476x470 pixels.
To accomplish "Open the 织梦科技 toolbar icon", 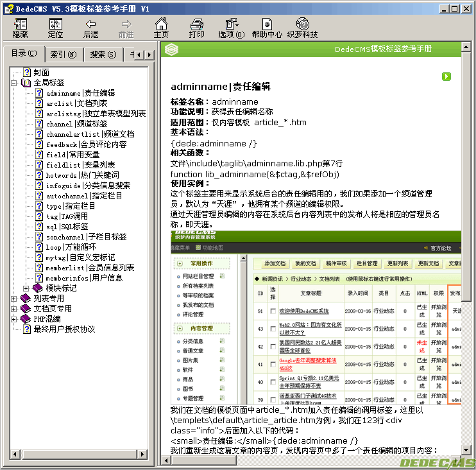I will [x=302, y=28].
